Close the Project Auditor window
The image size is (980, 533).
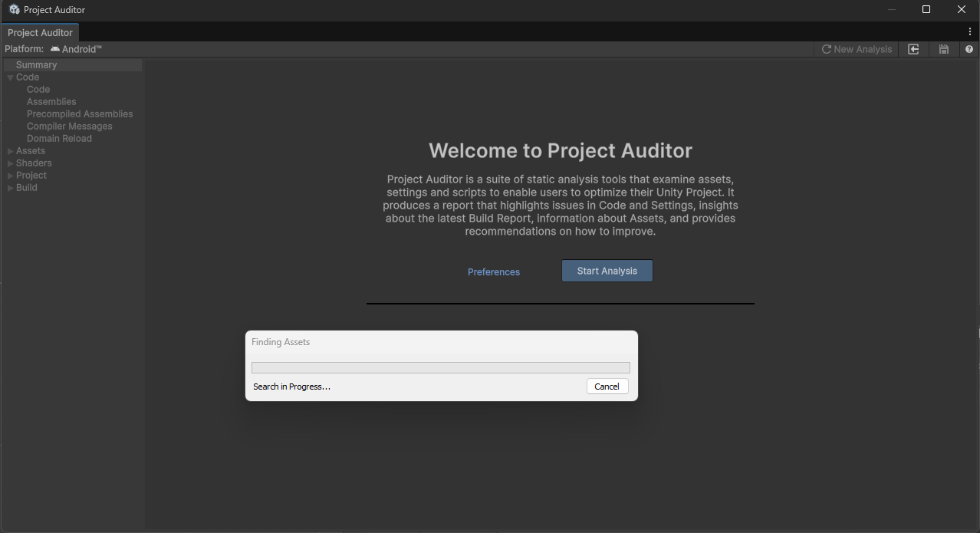pyautogui.click(x=962, y=9)
